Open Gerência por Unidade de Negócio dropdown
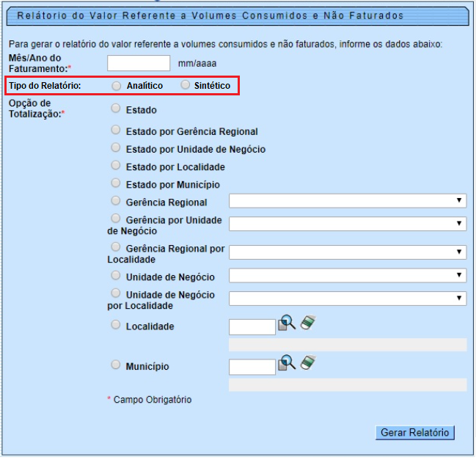Screen dimensions: 476x460 [348, 224]
